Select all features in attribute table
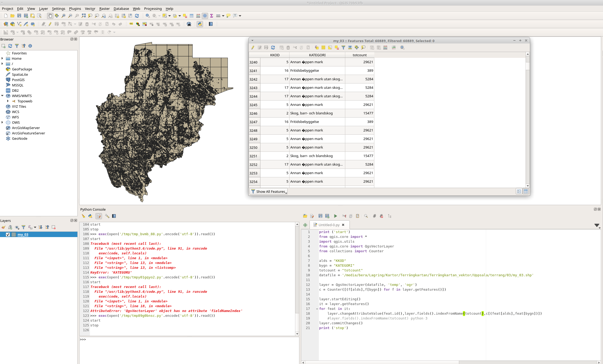This screenshot has width=603, height=364. click(323, 47)
